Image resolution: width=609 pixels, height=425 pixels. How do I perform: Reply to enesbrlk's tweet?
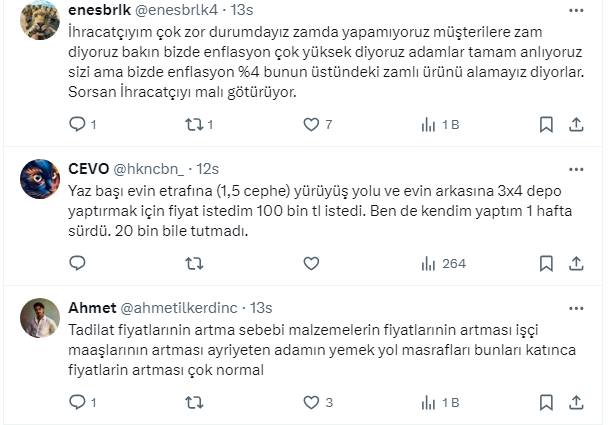[78, 125]
